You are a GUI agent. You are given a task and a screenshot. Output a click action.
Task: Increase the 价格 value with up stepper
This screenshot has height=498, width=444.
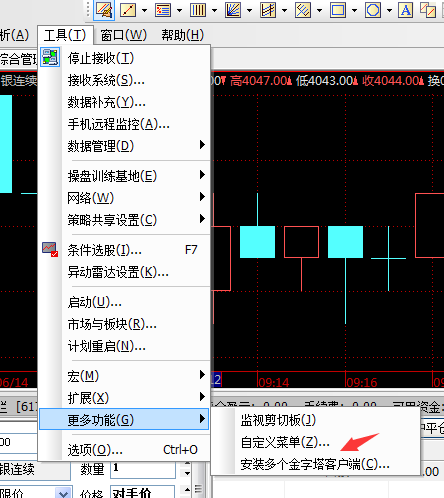click(187, 489)
